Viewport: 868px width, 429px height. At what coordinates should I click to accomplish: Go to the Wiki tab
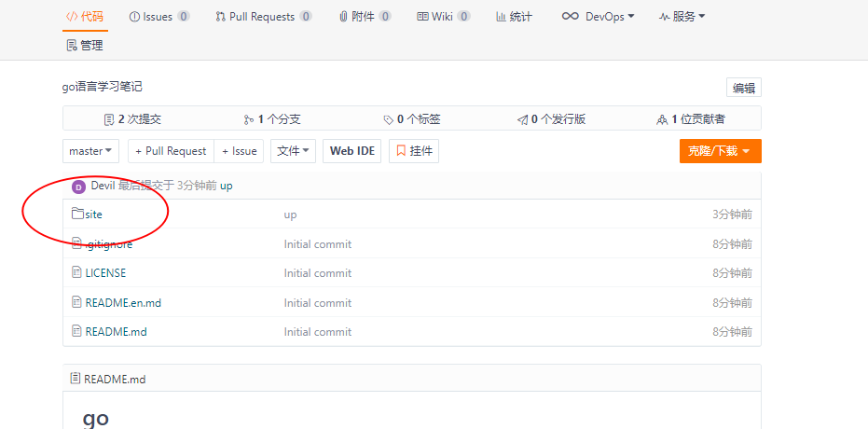(x=443, y=17)
